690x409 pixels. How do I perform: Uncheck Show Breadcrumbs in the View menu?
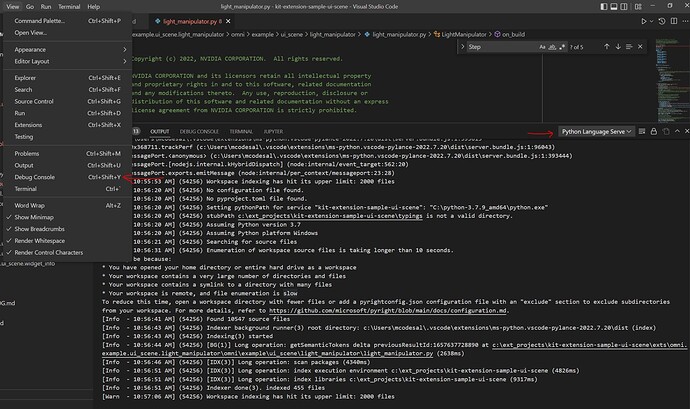(x=67, y=229)
